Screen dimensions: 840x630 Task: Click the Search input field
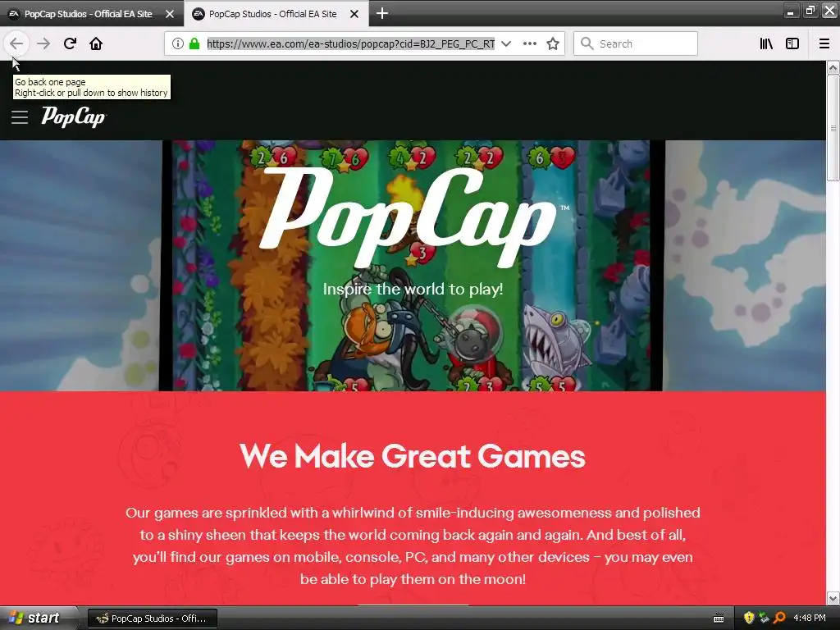[x=636, y=43]
